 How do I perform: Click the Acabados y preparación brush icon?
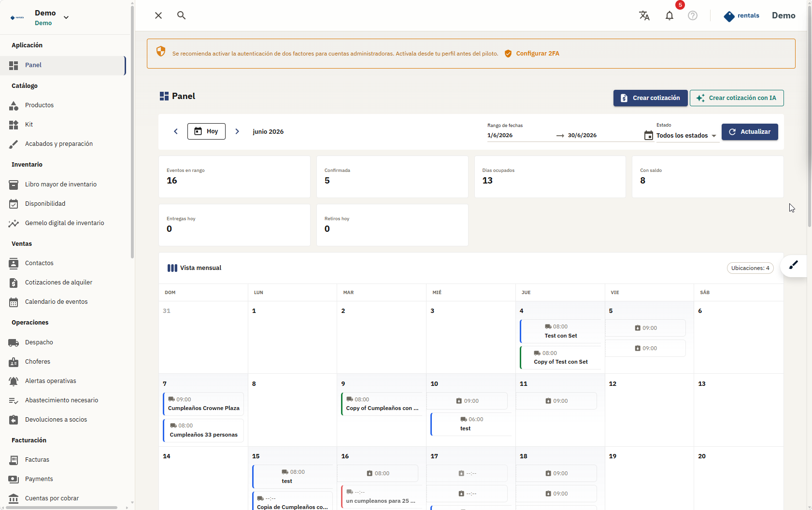pos(14,144)
